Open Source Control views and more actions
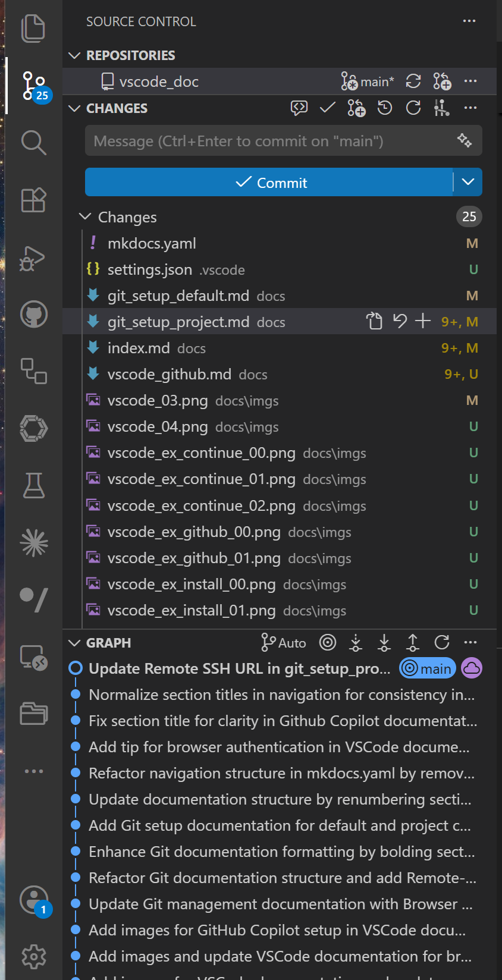Viewport: 502px width, 980px height. [x=469, y=21]
